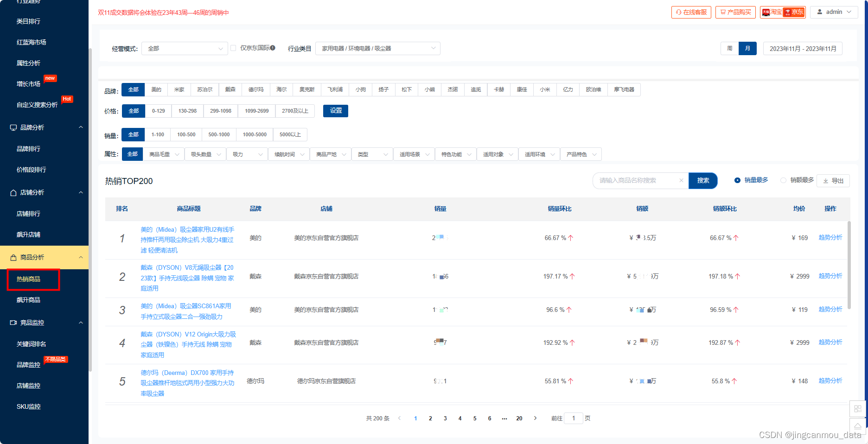Select the 戴森 brand filter
Image resolution: width=868 pixels, height=444 pixels.
(x=230, y=89)
